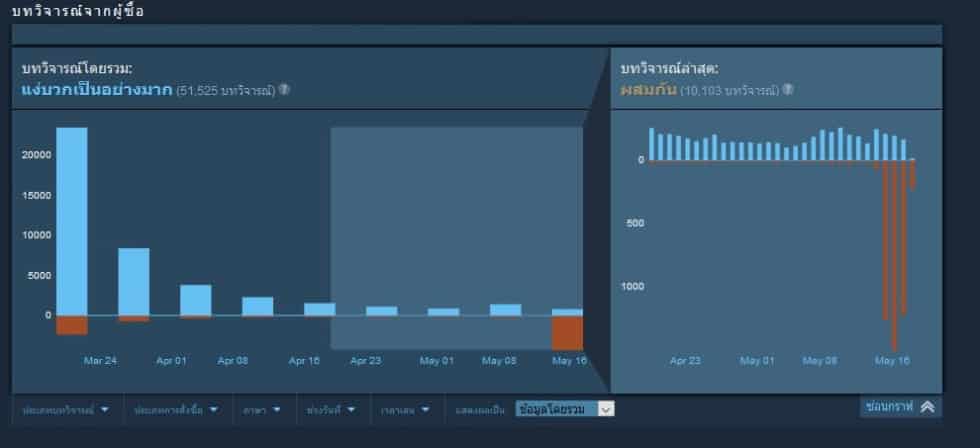This screenshot has width=980, height=448.
Task: Click the Apr 16 x-axis label
Action: coord(304,361)
